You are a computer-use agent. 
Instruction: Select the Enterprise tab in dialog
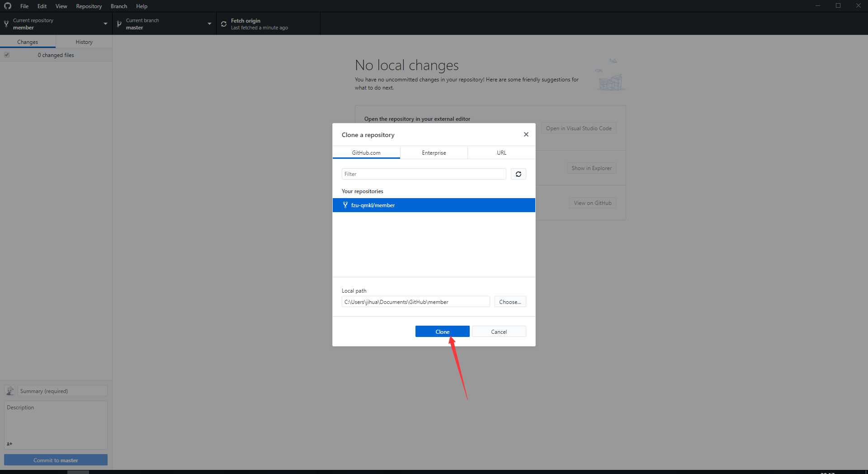pyautogui.click(x=434, y=153)
